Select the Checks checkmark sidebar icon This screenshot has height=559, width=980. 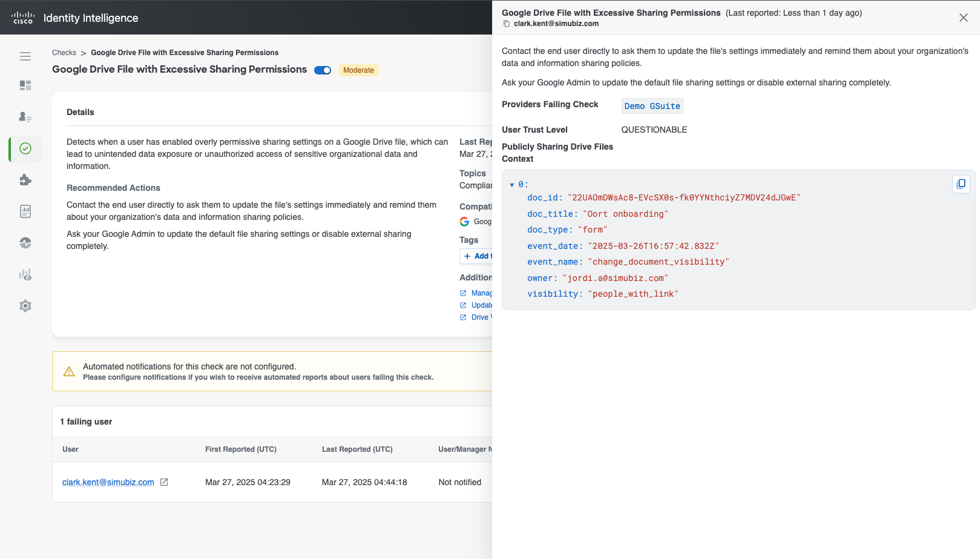point(25,148)
